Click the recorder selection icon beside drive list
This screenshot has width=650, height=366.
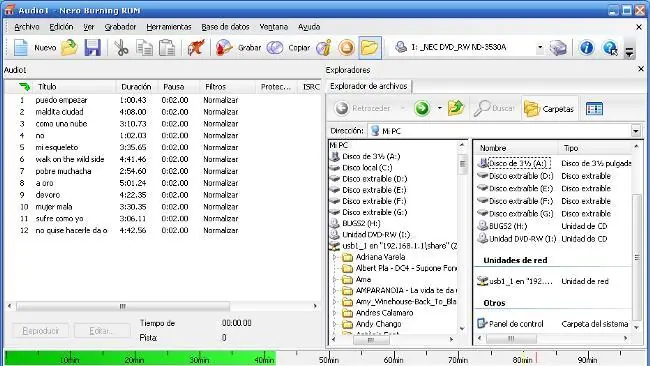(x=558, y=48)
